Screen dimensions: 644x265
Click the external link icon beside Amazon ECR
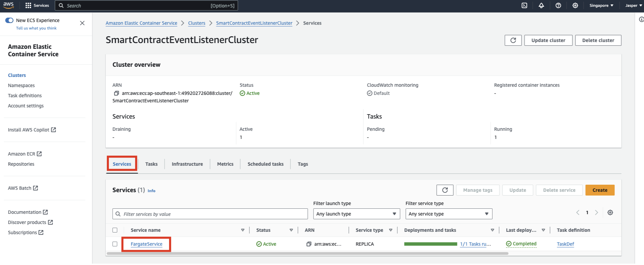click(x=39, y=154)
